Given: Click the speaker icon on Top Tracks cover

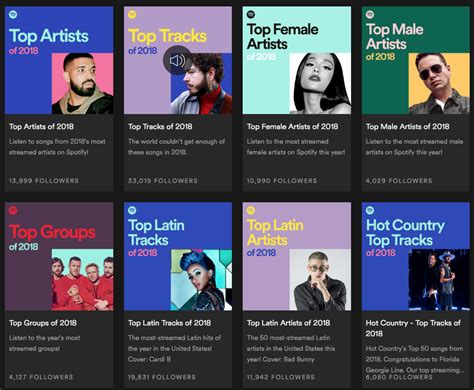Looking at the screenshot, I should (x=178, y=61).
